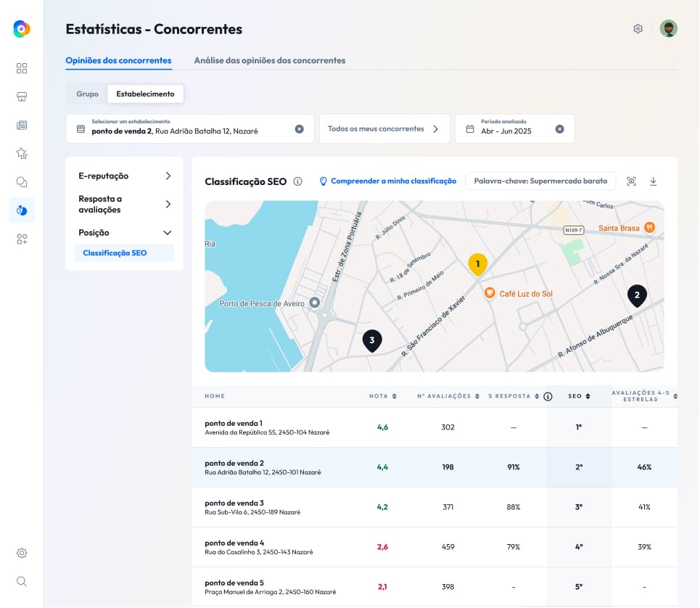This screenshot has height=608, width=700.
Task: Download the SEO classification data
Action: tap(653, 181)
